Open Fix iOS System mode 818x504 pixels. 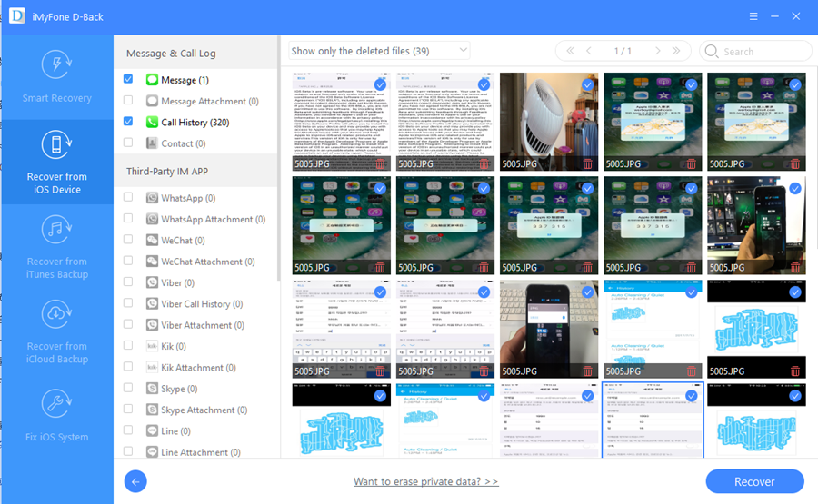57,416
